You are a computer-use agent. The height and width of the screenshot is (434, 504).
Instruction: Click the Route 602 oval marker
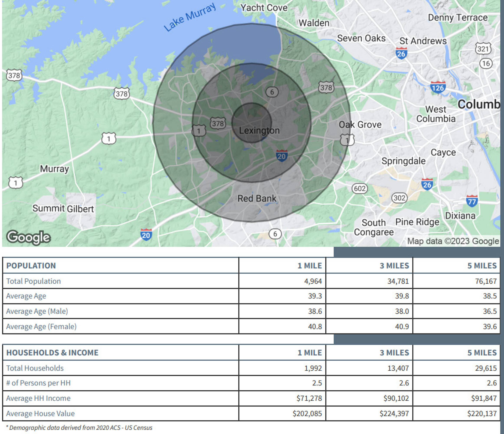point(360,189)
